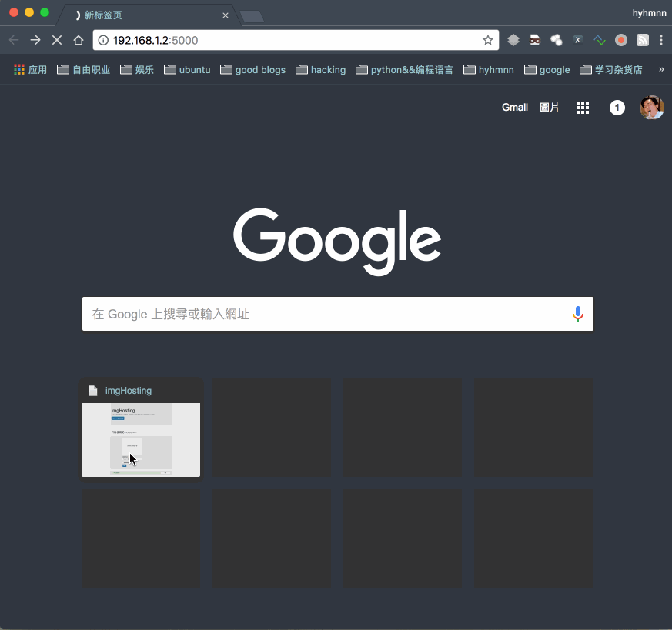View site info icon in address bar
The width and height of the screenshot is (672, 630).
pyautogui.click(x=103, y=40)
